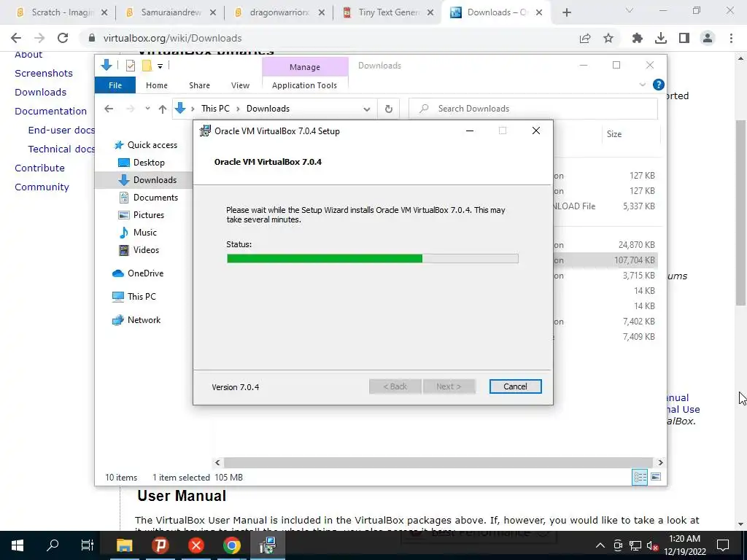Open Community link in sidebar
Viewport: 747px width, 560px height.
42,187
